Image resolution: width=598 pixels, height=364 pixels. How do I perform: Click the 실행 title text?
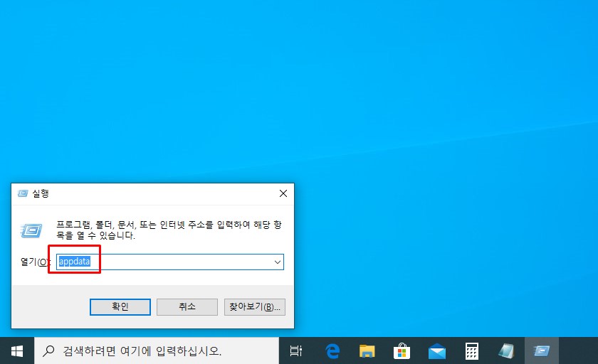(x=41, y=193)
